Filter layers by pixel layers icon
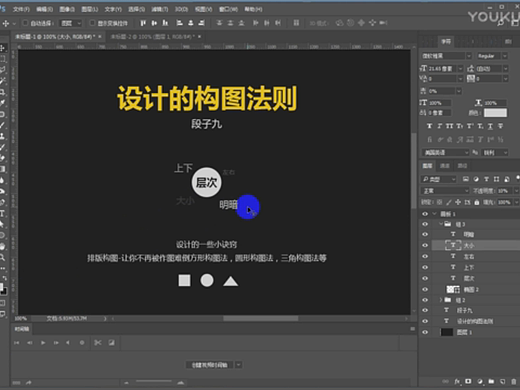Screen dimensions: 520x390 click(x=466, y=179)
